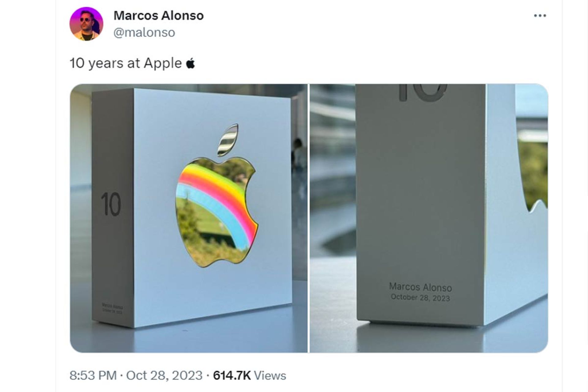Click the Apple logo emoji in tweet
This screenshot has height=392, width=588.
click(x=190, y=63)
